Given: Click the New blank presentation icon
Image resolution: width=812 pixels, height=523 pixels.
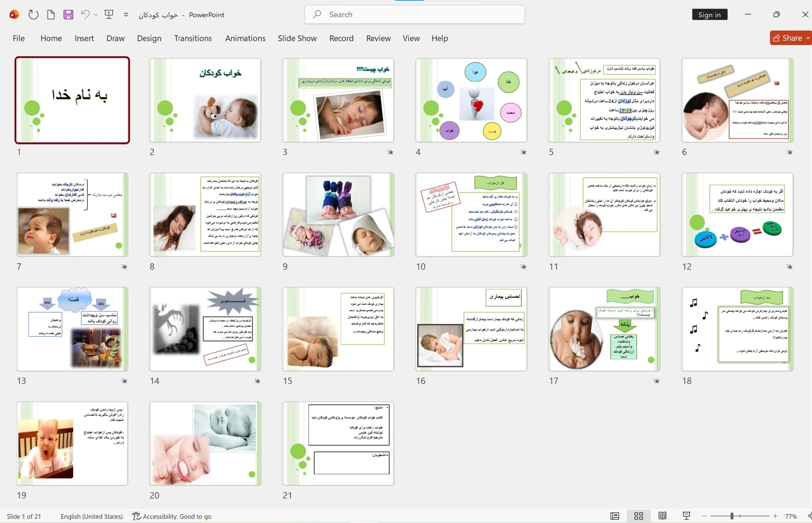Looking at the screenshot, I should (x=51, y=15).
